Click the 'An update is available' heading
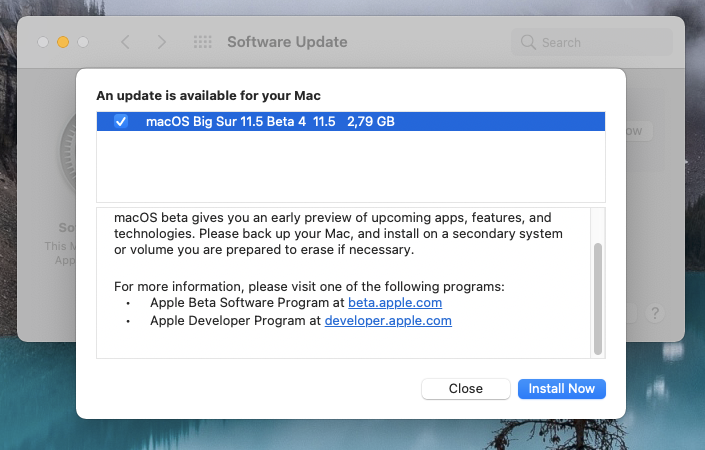 208,96
